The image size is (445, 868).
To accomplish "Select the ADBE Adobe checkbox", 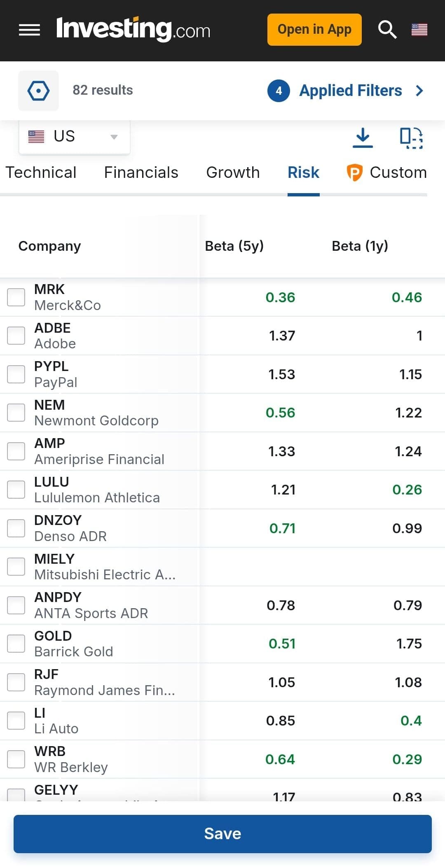I will pos(16,335).
